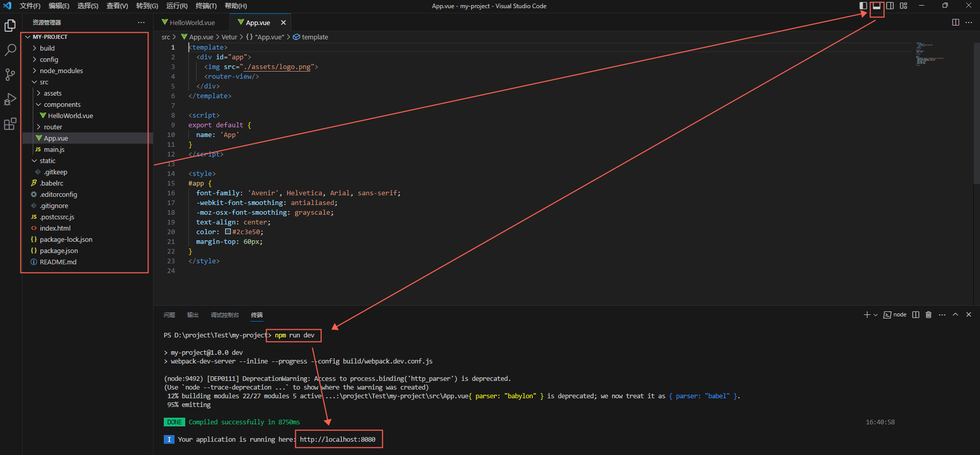The height and width of the screenshot is (455, 980).
Task: Collapse the components folder
Action: pyautogui.click(x=87, y=104)
